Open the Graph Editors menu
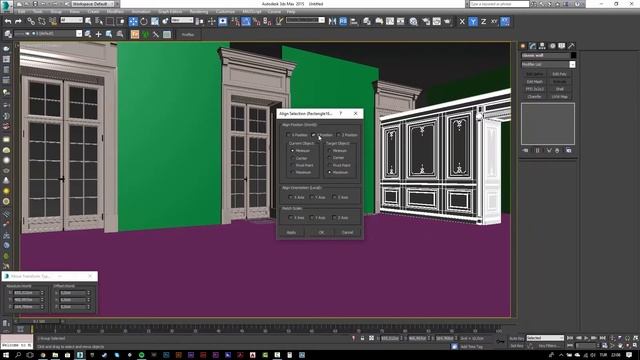 tap(170, 12)
